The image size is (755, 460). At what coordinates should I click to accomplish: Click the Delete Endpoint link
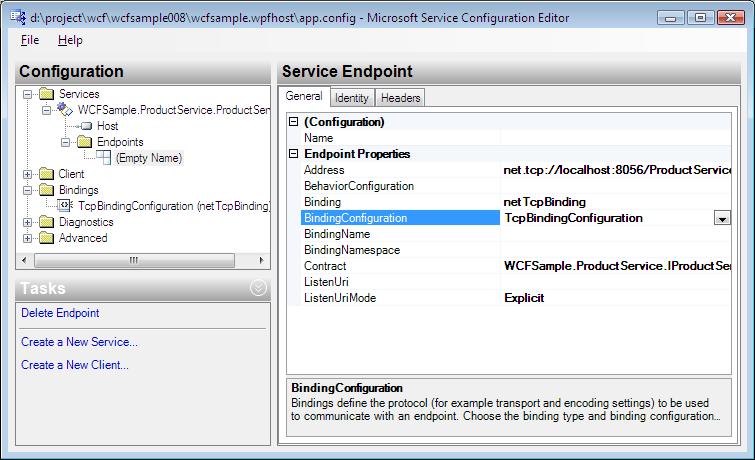[x=60, y=313]
